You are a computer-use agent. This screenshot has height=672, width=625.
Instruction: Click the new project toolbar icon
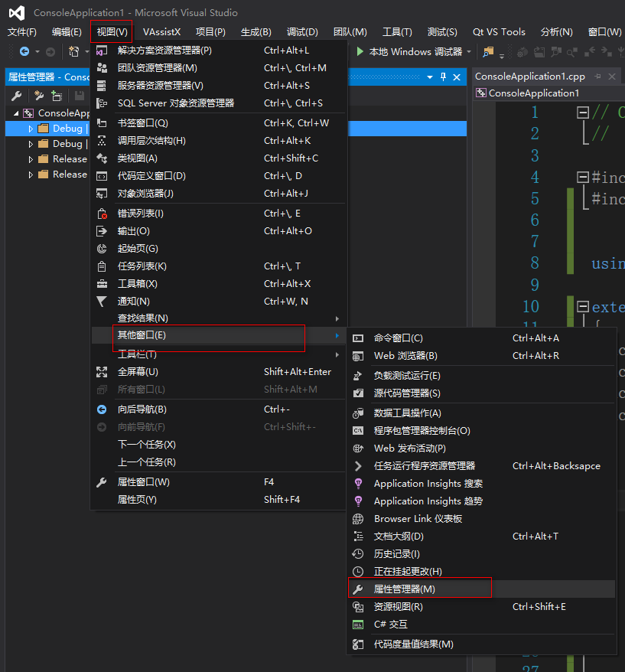73,52
